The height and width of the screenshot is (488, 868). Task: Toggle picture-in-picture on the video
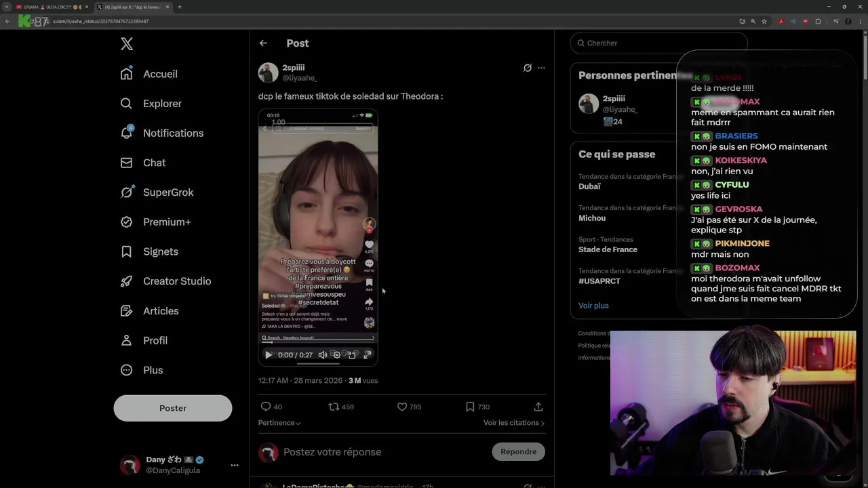[x=352, y=354]
